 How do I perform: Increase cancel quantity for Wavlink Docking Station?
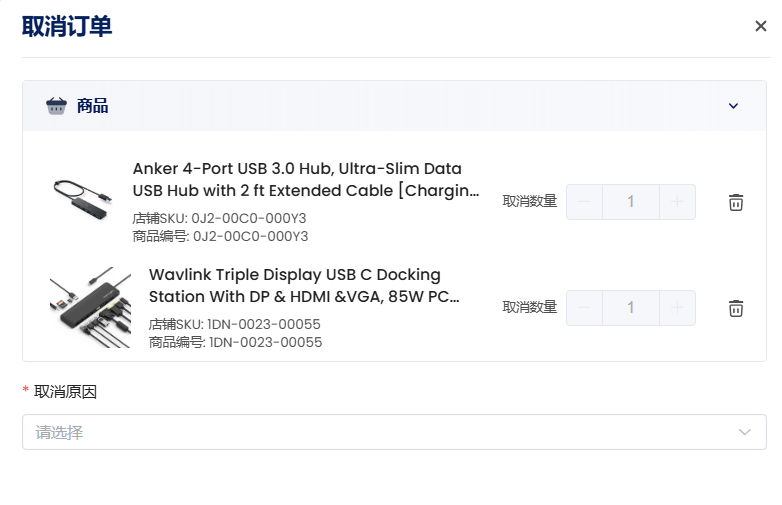677,308
